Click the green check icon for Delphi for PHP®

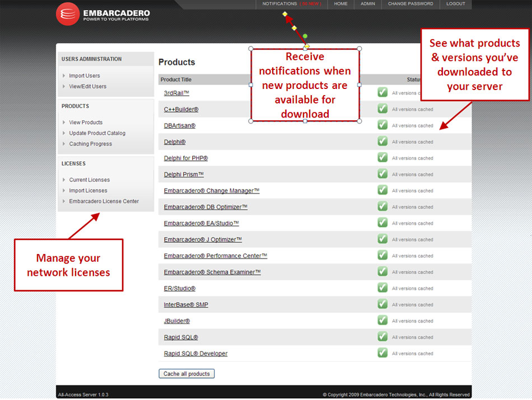click(382, 157)
